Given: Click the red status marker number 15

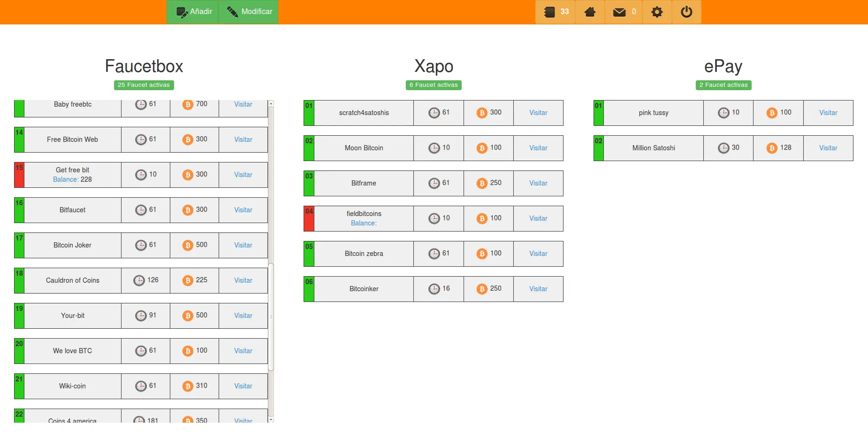Looking at the screenshot, I should tap(19, 175).
